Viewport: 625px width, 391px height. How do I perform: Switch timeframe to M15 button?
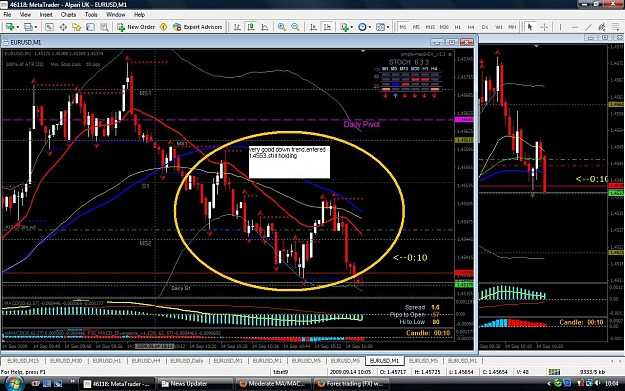[430, 27]
